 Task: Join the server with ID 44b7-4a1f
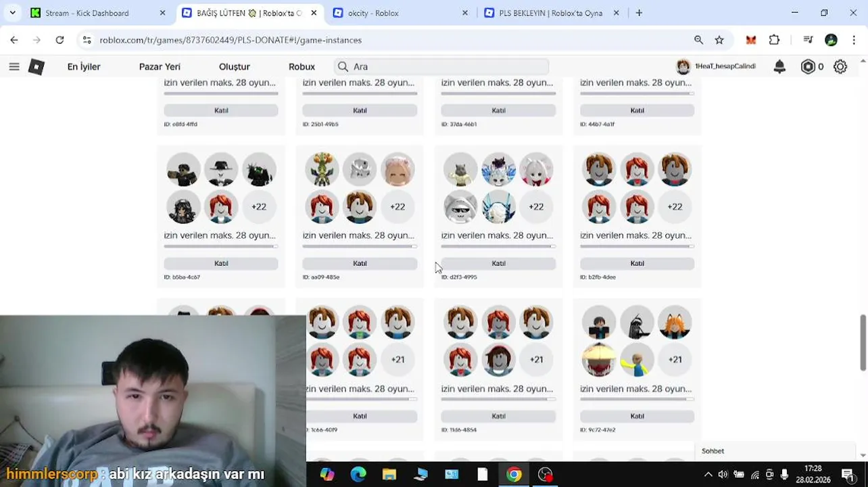[637, 110]
